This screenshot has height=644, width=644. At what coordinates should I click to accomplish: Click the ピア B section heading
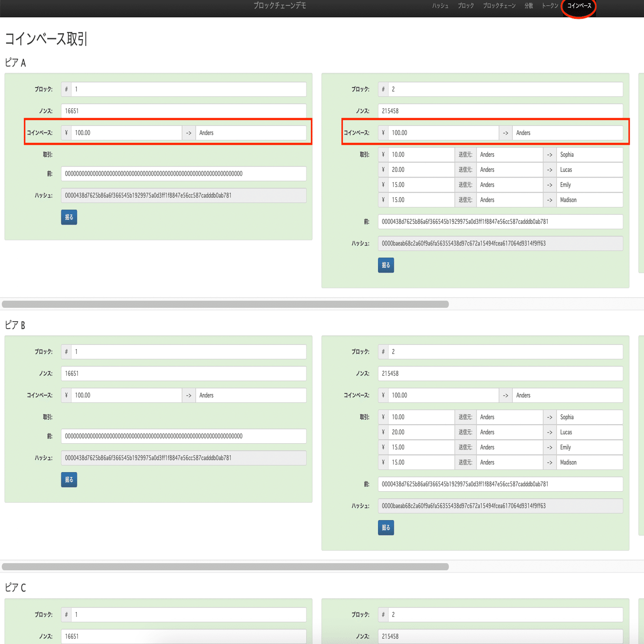(x=15, y=325)
